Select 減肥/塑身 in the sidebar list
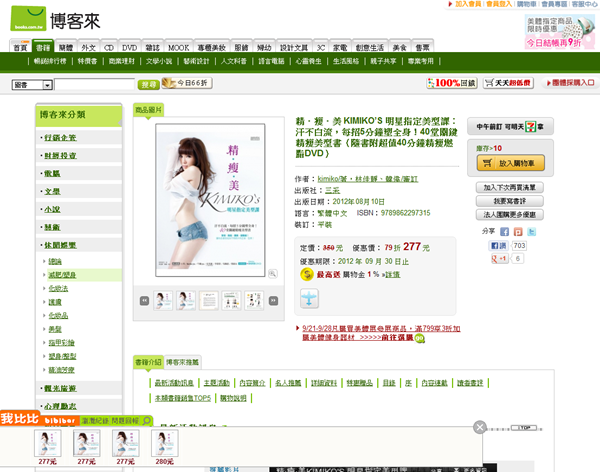The height and width of the screenshot is (472, 600). tap(62, 274)
